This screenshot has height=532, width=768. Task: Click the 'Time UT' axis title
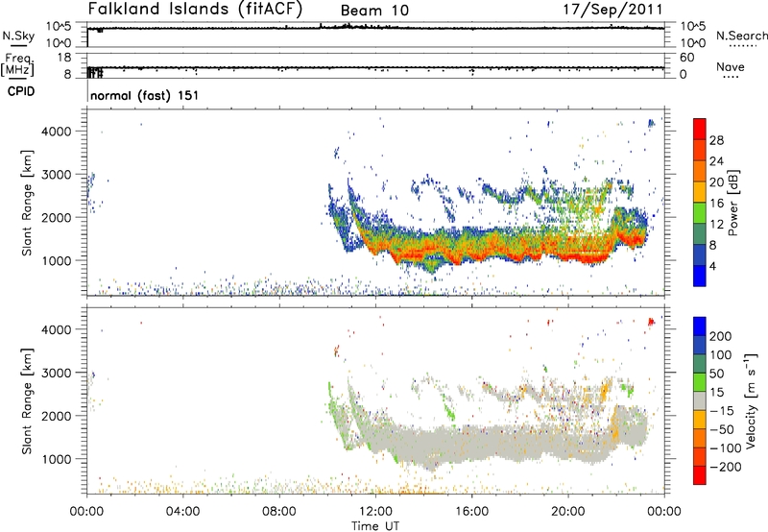pos(375,526)
